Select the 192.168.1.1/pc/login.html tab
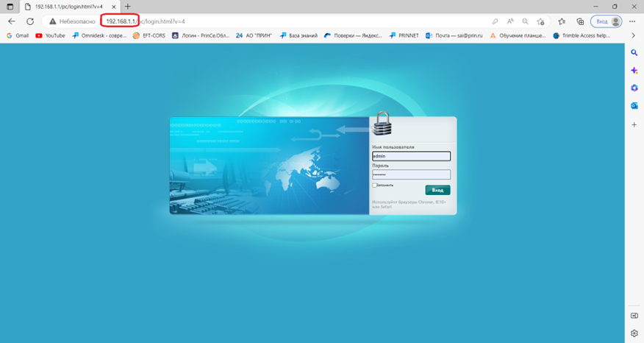This screenshot has height=343, width=644. 69,7
